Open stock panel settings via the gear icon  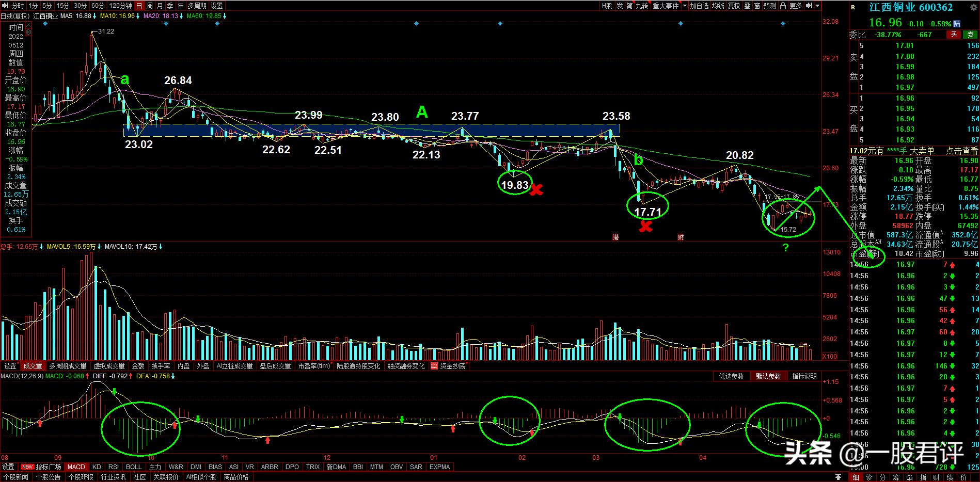(x=974, y=7)
